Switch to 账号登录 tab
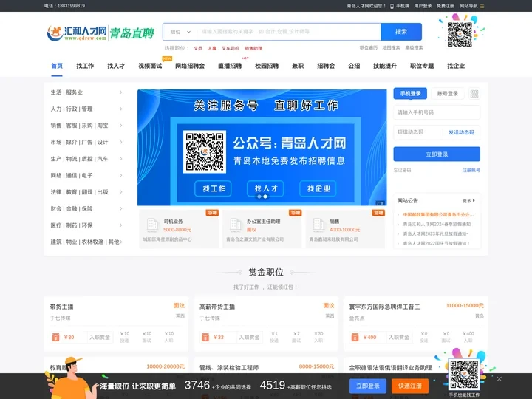The width and height of the screenshot is (532, 399). click(x=447, y=93)
